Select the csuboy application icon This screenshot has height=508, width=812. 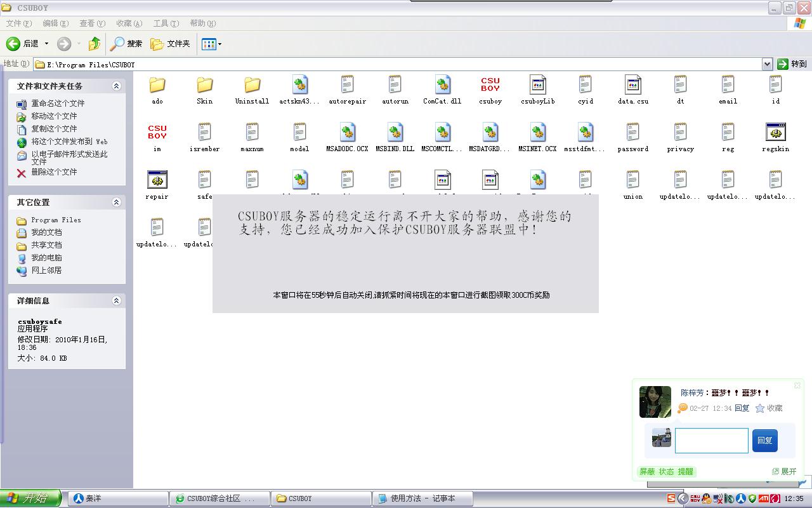coord(490,85)
